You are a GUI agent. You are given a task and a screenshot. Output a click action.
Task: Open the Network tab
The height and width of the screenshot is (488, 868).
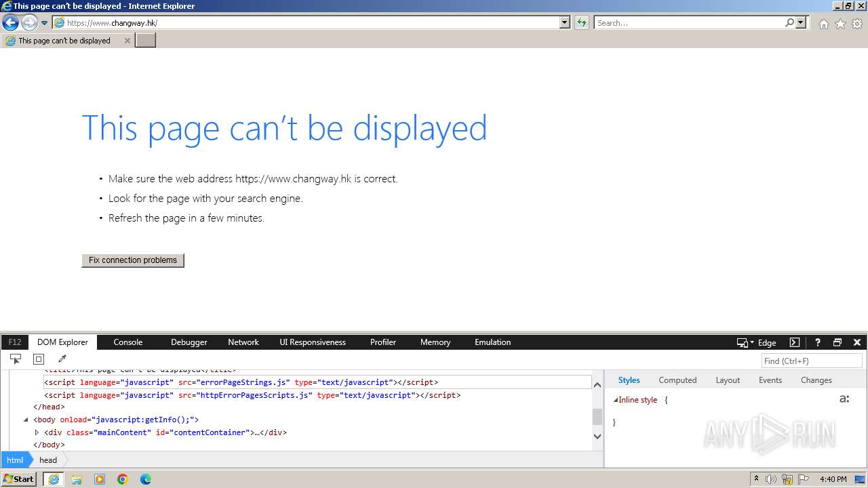pyautogui.click(x=243, y=342)
